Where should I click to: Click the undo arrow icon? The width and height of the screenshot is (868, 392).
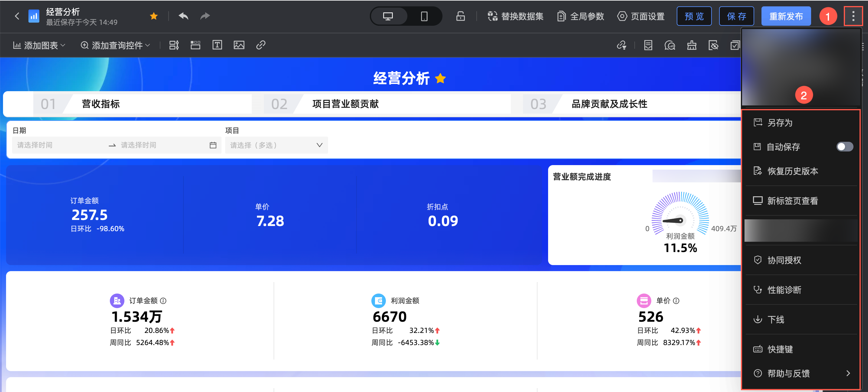pos(183,16)
